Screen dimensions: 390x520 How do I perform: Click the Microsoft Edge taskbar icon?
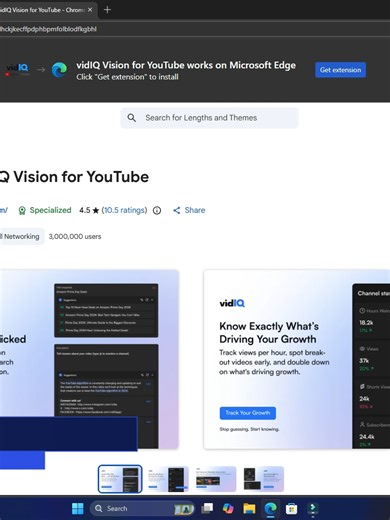pos(271,508)
